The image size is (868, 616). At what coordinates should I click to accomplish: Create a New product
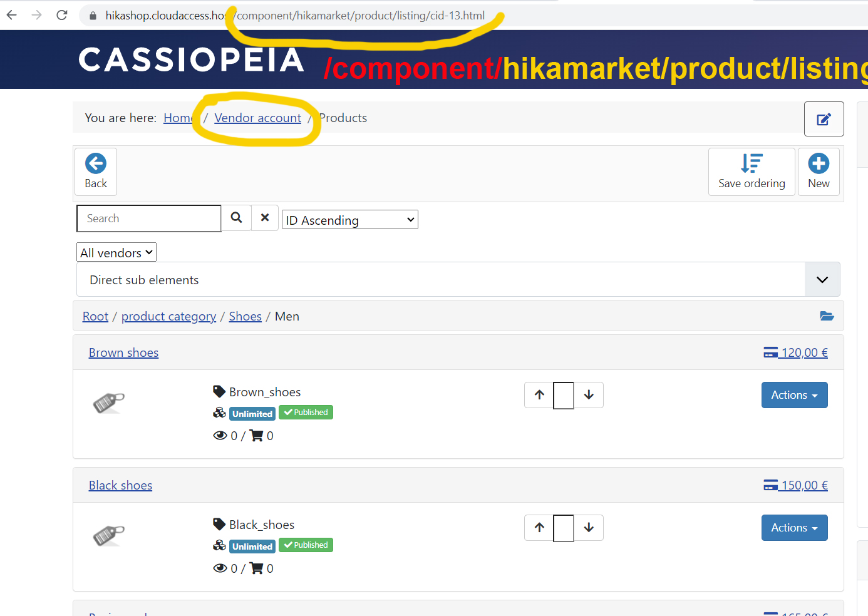coord(819,172)
